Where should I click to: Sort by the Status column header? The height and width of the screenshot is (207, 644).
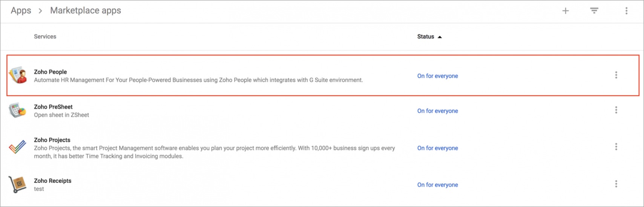(x=425, y=37)
